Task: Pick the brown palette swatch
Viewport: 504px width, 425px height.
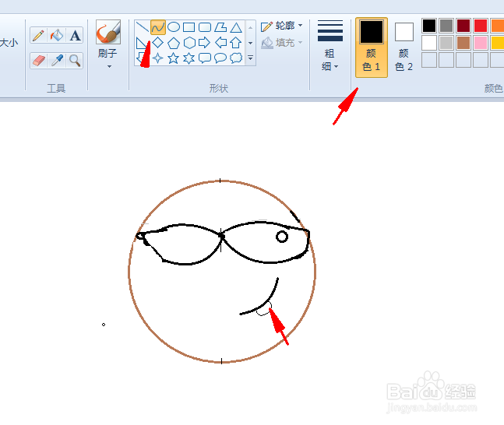Action: 463,43
